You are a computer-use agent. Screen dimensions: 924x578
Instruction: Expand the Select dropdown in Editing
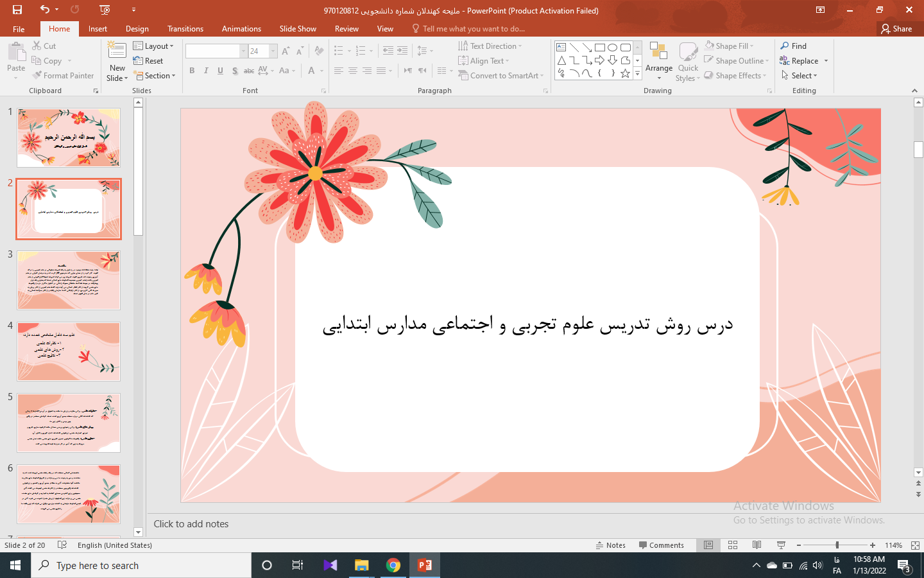point(800,76)
